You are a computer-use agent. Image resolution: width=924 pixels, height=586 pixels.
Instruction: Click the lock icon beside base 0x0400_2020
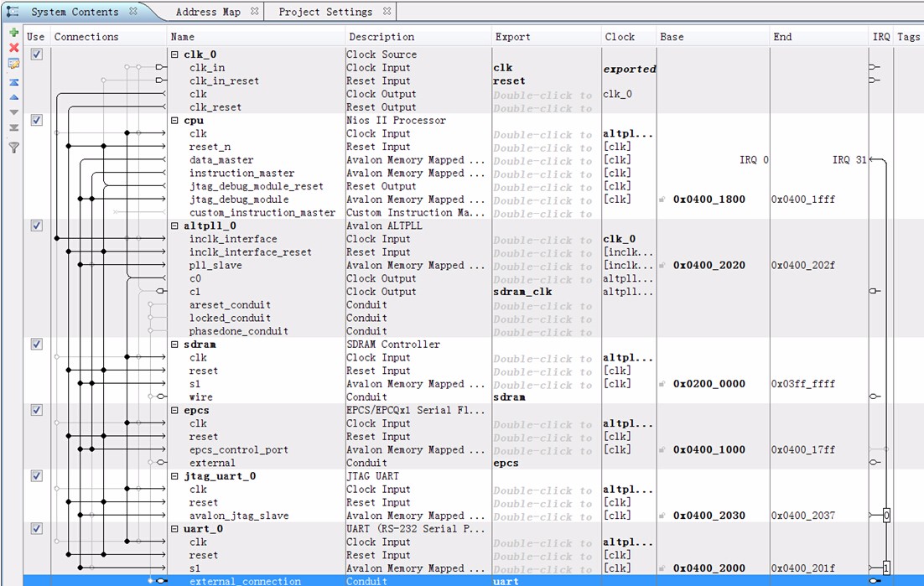tap(662, 266)
